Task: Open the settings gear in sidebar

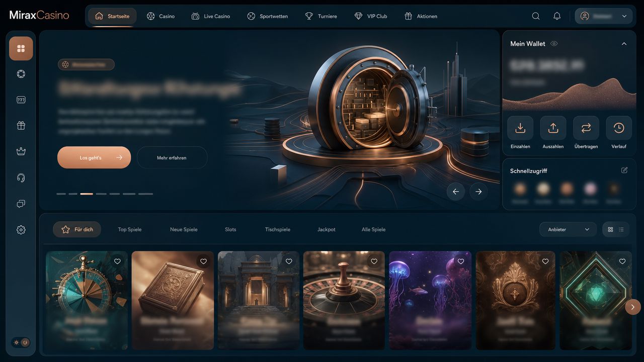Action: coord(21,230)
